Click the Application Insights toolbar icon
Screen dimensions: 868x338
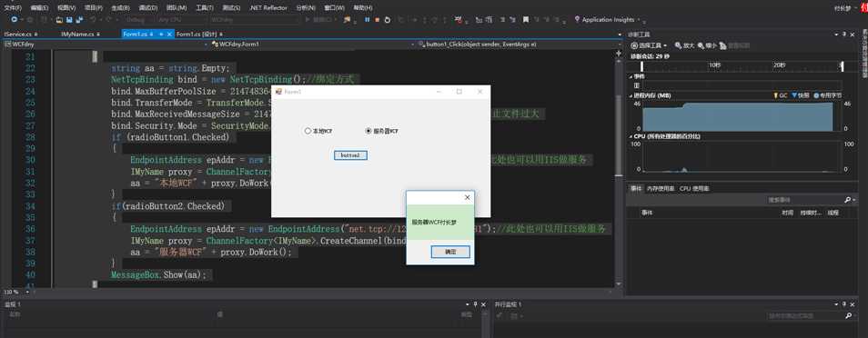pos(577,19)
